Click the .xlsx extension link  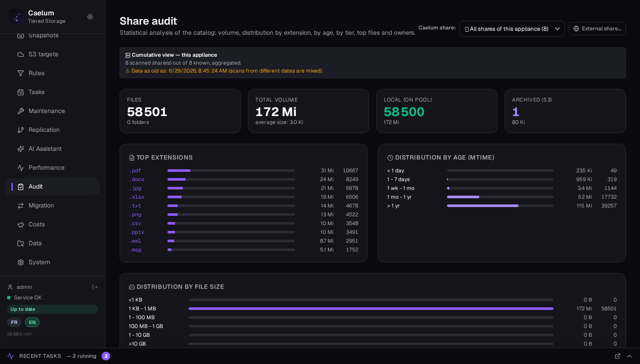click(x=136, y=197)
